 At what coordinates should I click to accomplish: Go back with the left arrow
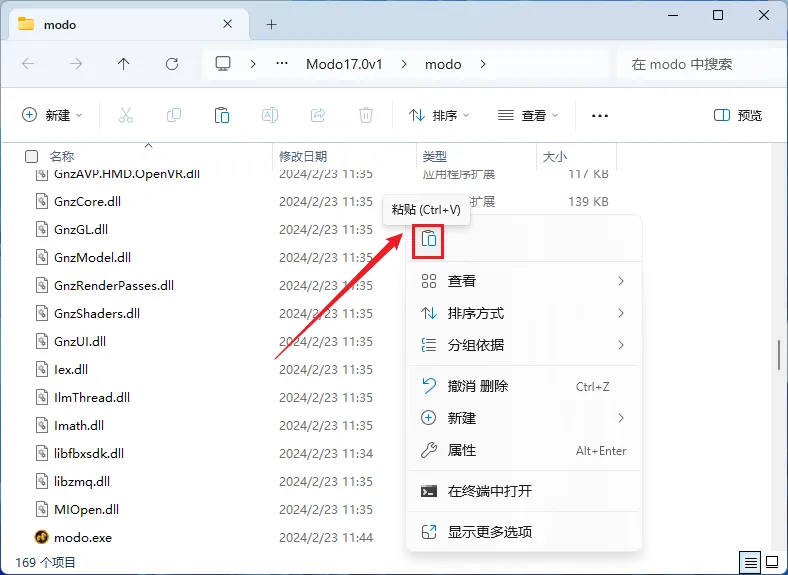click(x=28, y=64)
